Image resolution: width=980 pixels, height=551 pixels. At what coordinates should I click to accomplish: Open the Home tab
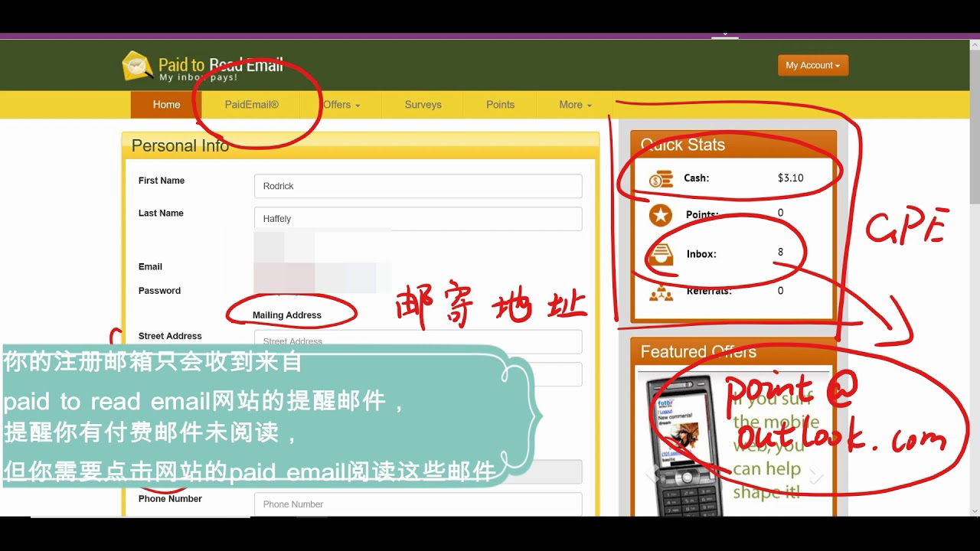click(166, 105)
